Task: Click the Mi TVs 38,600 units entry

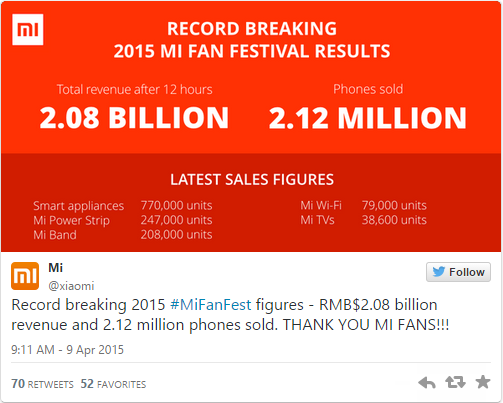Action: (x=363, y=220)
